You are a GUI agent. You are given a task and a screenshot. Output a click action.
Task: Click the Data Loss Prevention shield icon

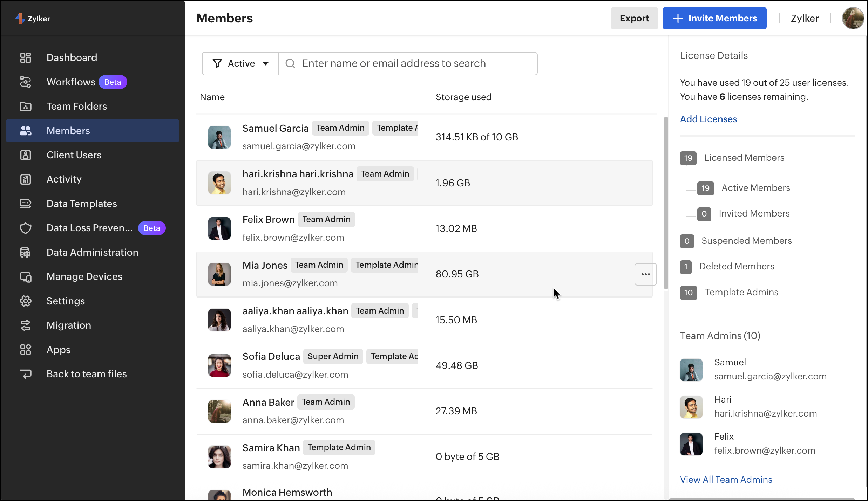tap(26, 228)
